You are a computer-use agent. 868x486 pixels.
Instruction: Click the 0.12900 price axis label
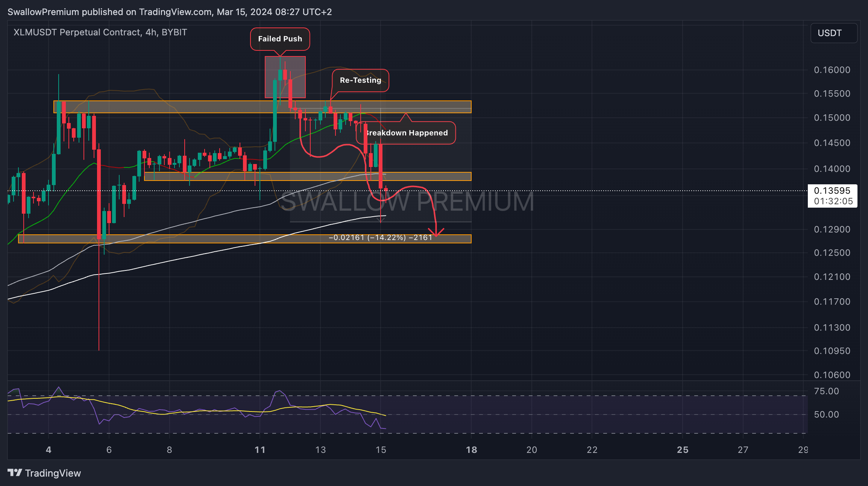(x=832, y=229)
